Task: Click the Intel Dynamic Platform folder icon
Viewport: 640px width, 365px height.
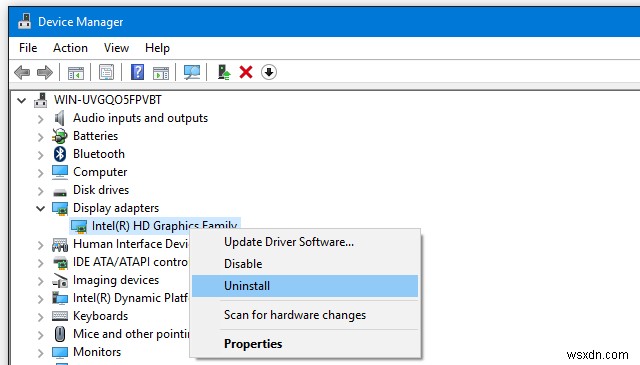Action: [60, 298]
